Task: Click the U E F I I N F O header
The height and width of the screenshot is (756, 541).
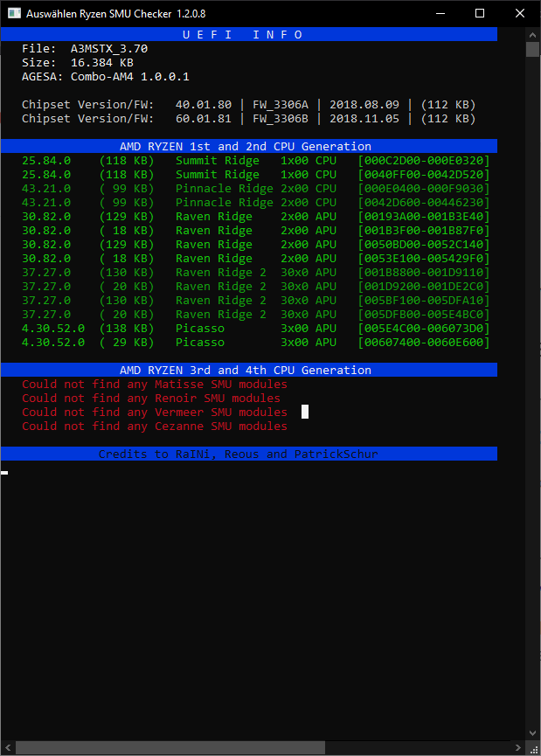Action: tap(249, 35)
